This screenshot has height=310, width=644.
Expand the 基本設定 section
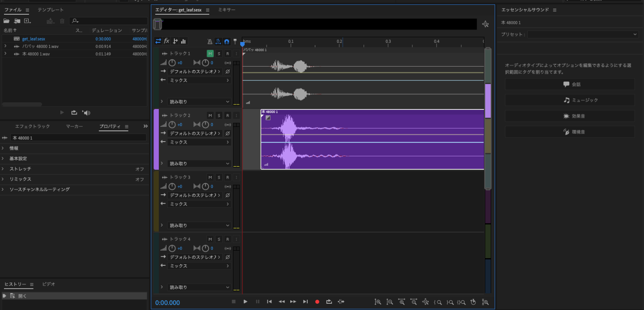pyautogui.click(x=18, y=159)
